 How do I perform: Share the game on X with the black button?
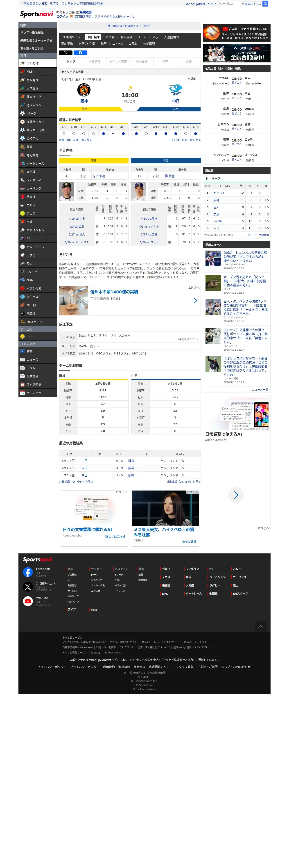(65, 53)
